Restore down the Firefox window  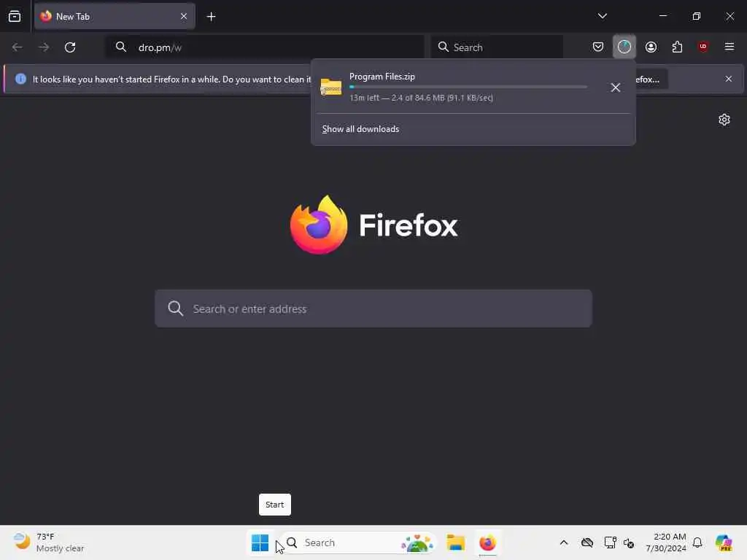[696, 16]
